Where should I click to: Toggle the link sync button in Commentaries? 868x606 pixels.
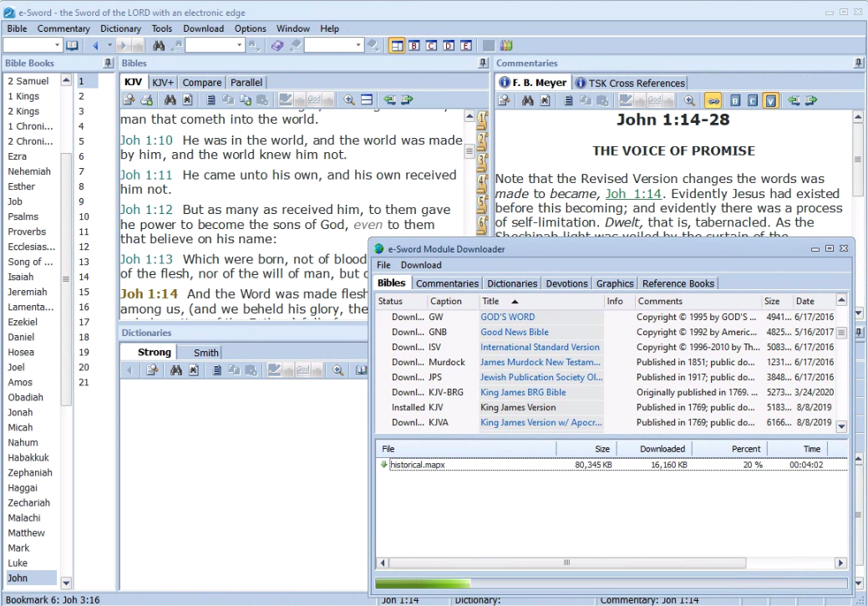pyautogui.click(x=713, y=100)
